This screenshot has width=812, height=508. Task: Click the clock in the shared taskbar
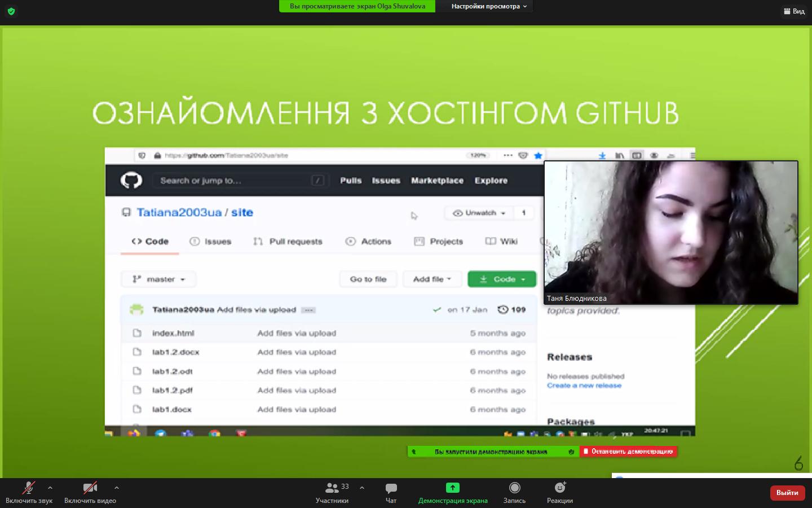pyautogui.click(x=656, y=431)
